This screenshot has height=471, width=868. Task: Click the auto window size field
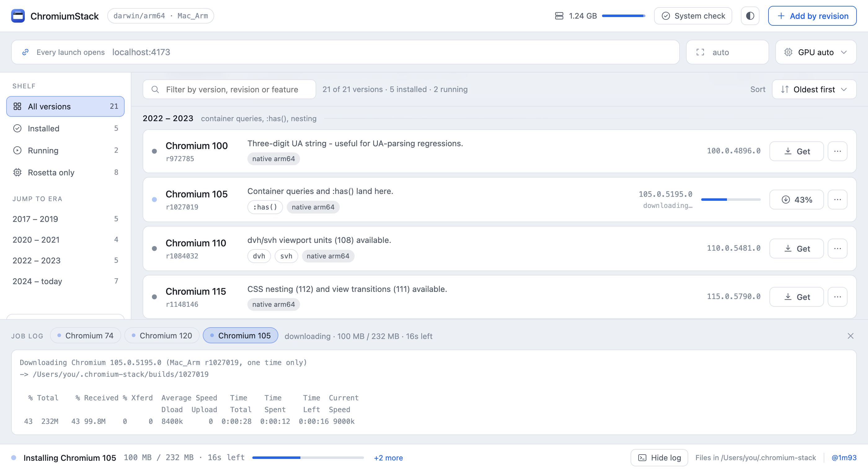(727, 52)
